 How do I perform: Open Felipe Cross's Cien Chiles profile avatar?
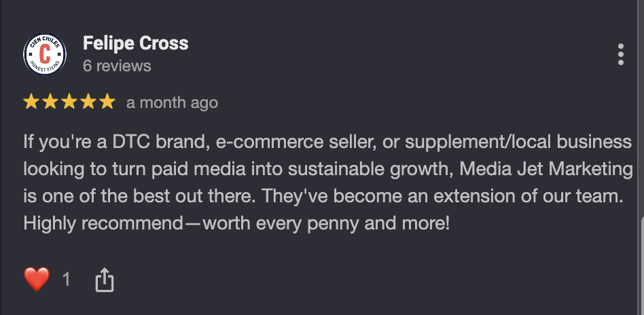tap(45, 54)
